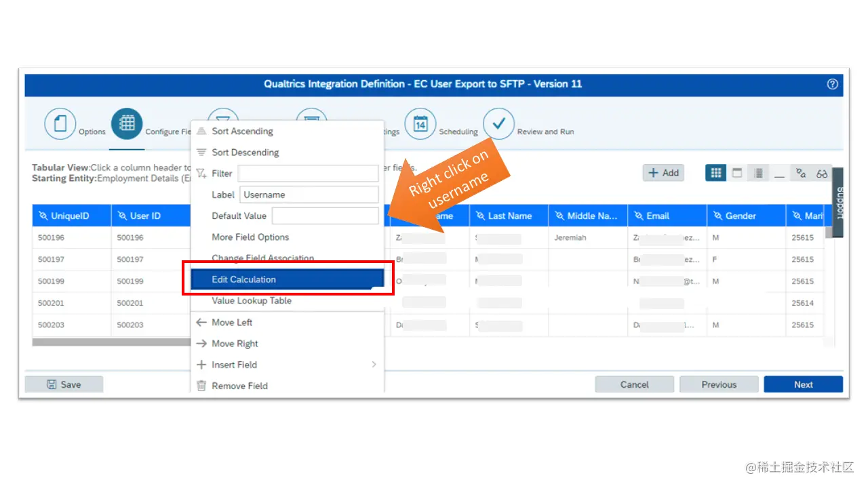868x488 pixels.
Task: Click the Label field containing Username
Action: click(x=309, y=195)
